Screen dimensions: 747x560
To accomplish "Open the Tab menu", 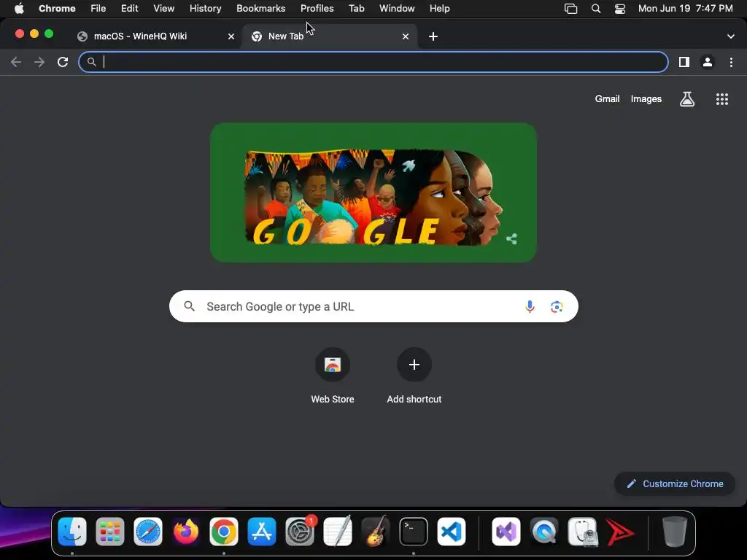I will 356,9.
